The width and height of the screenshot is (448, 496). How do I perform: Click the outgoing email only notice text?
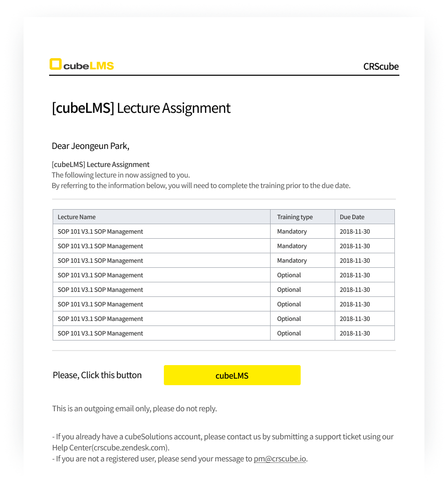coord(134,409)
